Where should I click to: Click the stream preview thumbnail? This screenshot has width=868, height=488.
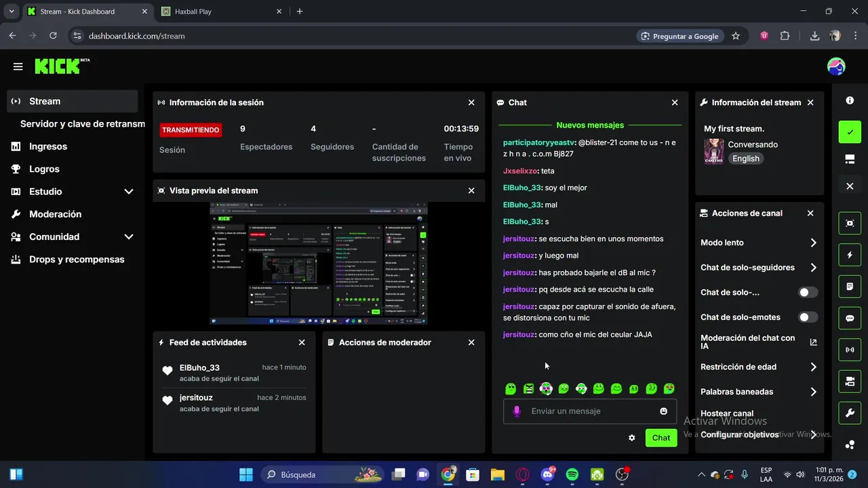click(319, 264)
